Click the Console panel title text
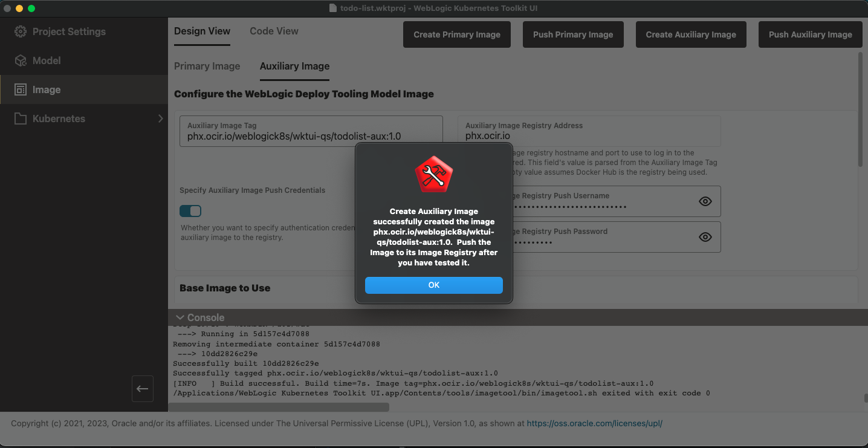Viewport: 868px width, 448px height. (206, 317)
